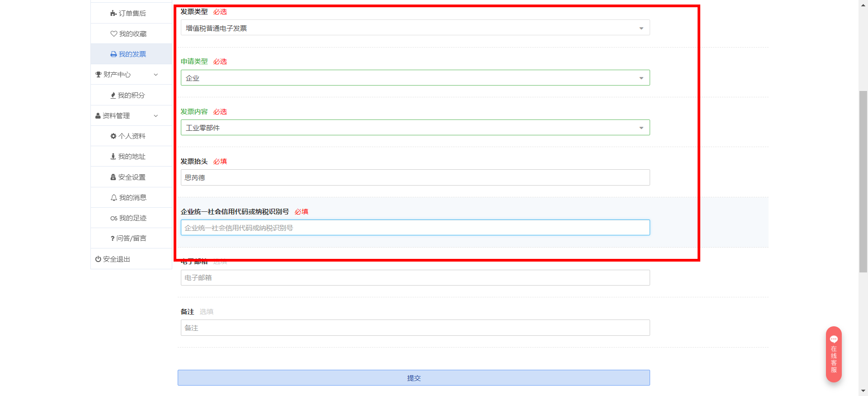This screenshot has height=396, width=868.
Task: Collapse the 财产中心 sidebar section chevron
Action: pyautogui.click(x=156, y=75)
